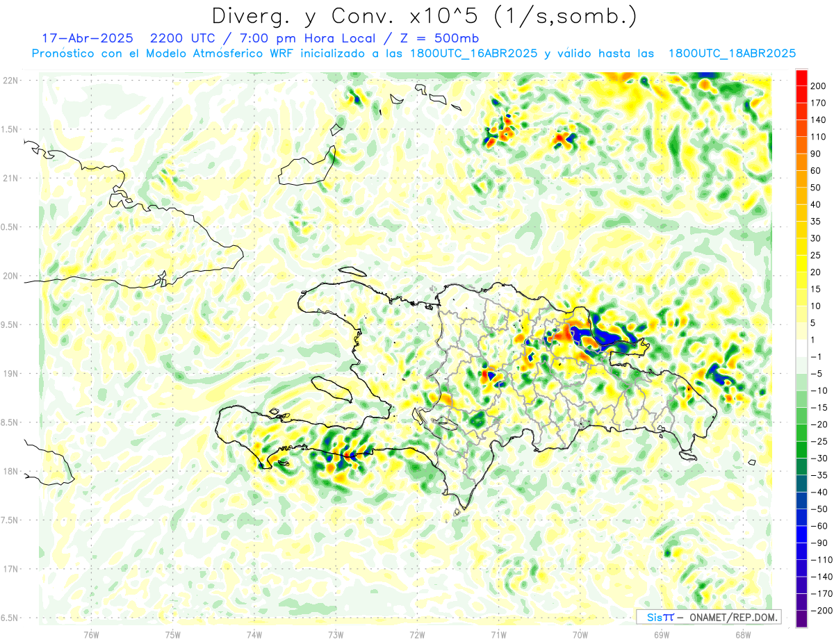Image resolution: width=834 pixels, height=644 pixels.
Task: Click the '140' value on the color scale
Action: (818, 120)
